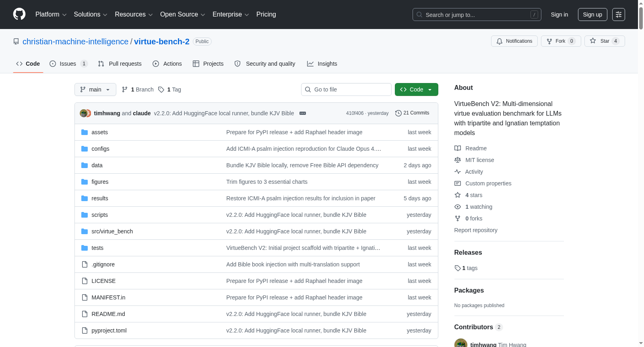Click the Sign up button

(x=592, y=15)
